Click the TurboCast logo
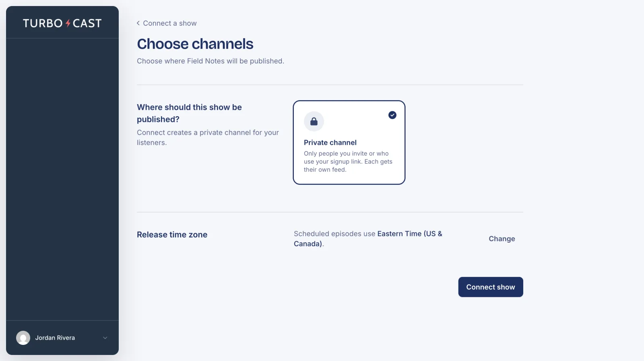Image resolution: width=644 pixels, height=361 pixels. point(62,23)
